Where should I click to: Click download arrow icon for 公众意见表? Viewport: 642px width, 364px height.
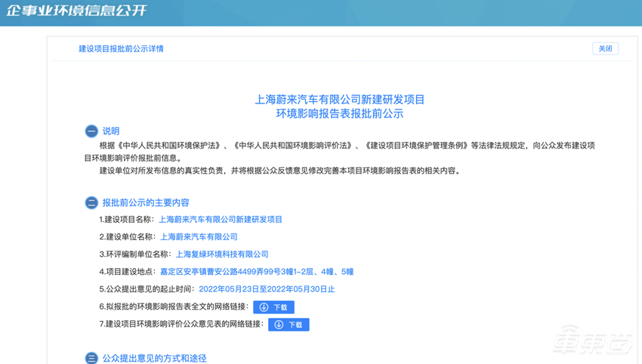[x=279, y=325]
